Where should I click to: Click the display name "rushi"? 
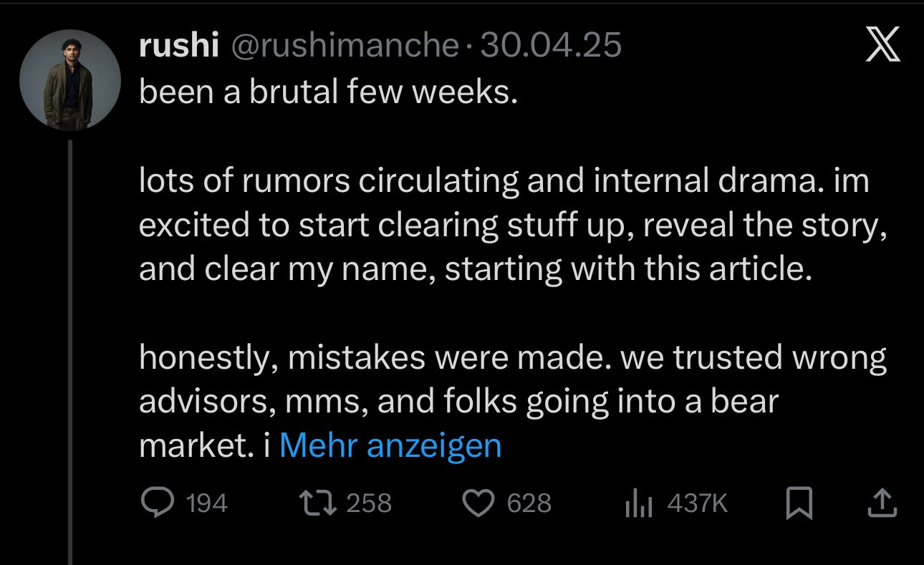[178, 47]
